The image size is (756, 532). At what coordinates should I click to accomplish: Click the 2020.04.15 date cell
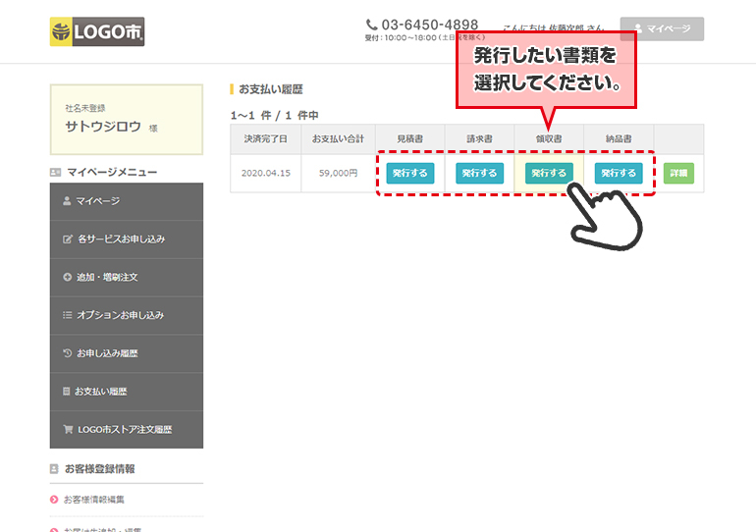pos(266,173)
